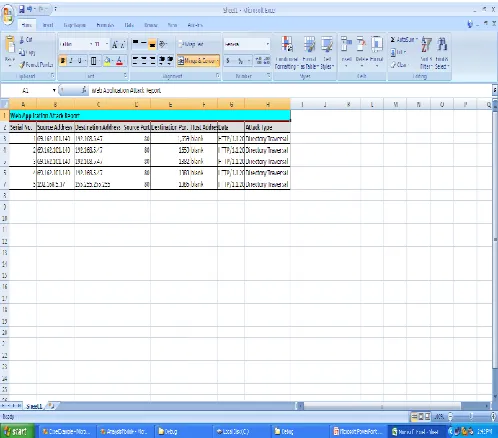This screenshot has height=438, width=498.
Task: Toggle top vertical alignment
Action: click(x=135, y=44)
